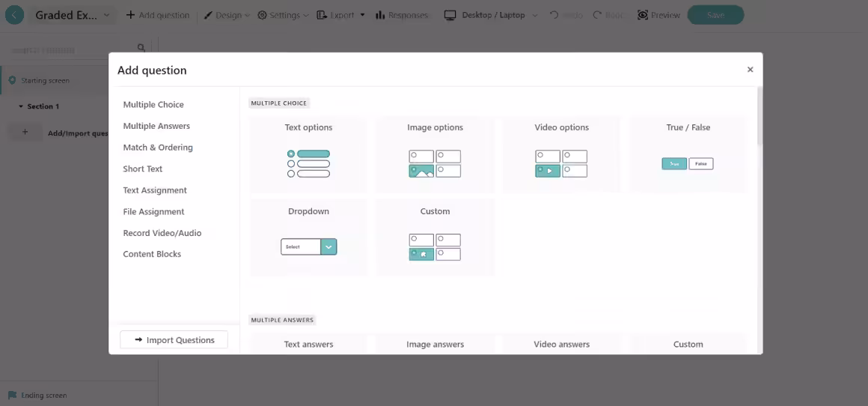Choose Dropdown question type icon
The height and width of the screenshot is (406, 868).
[308, 246]
